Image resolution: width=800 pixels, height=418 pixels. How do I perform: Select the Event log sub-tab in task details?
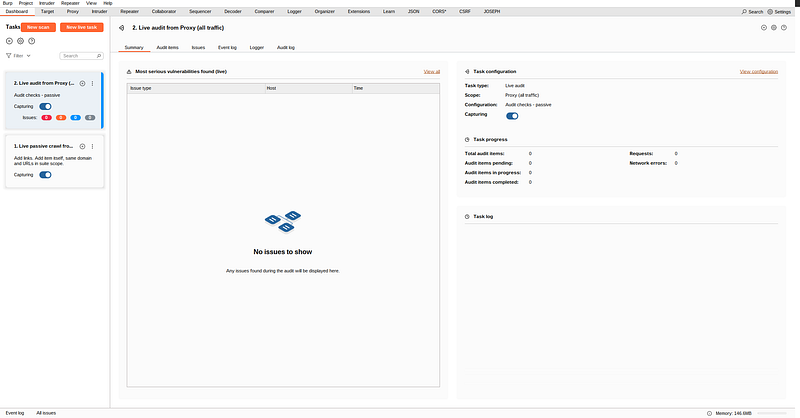[x=228, y=47]
